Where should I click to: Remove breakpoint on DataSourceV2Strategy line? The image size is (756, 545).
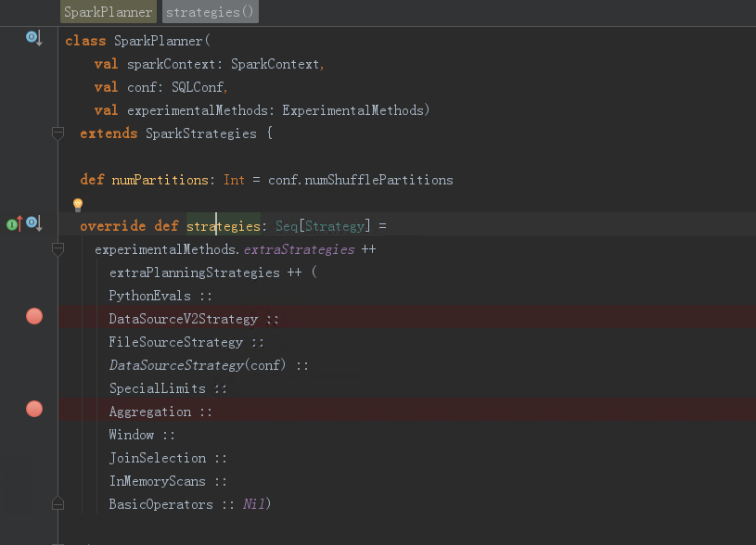click(34, 317)
